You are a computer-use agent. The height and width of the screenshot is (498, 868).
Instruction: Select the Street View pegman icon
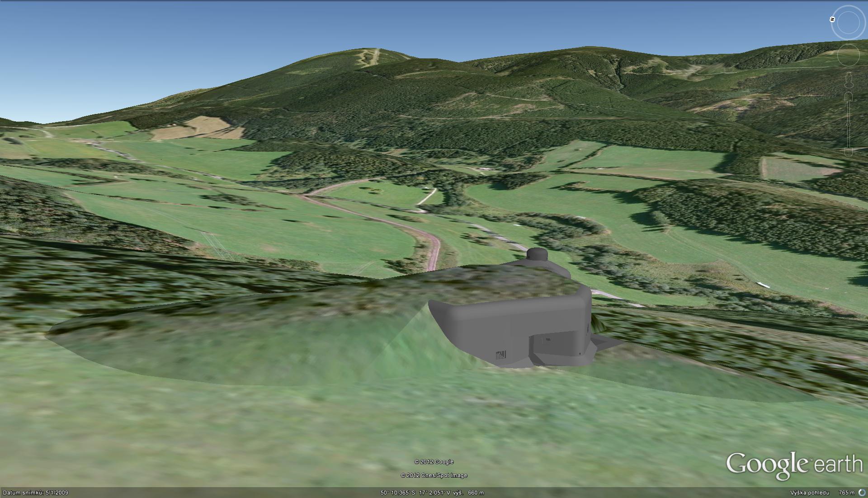(x=849, y=80)
